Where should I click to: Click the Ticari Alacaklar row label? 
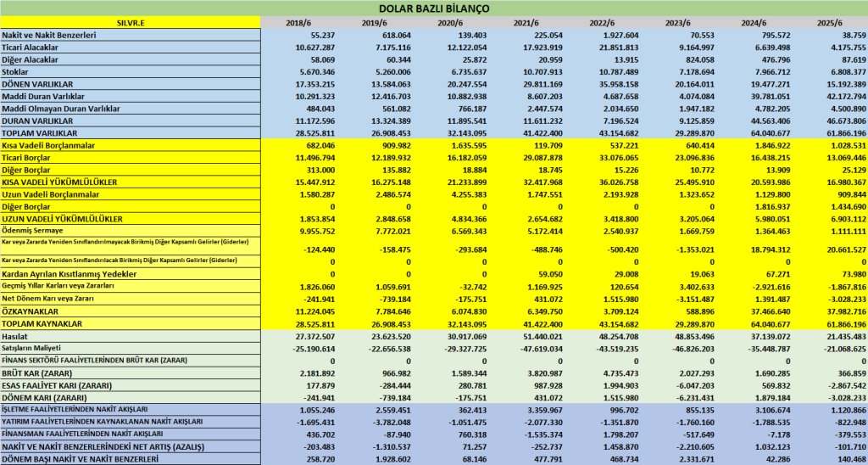pos(30,48)
